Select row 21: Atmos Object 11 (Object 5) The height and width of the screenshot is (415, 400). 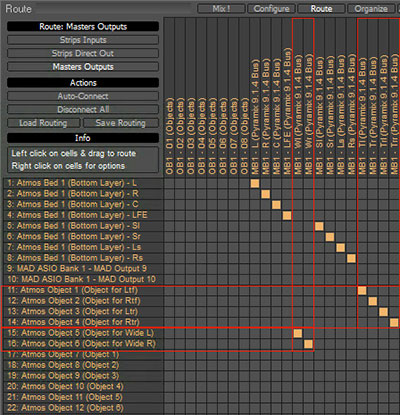(84, 397)
